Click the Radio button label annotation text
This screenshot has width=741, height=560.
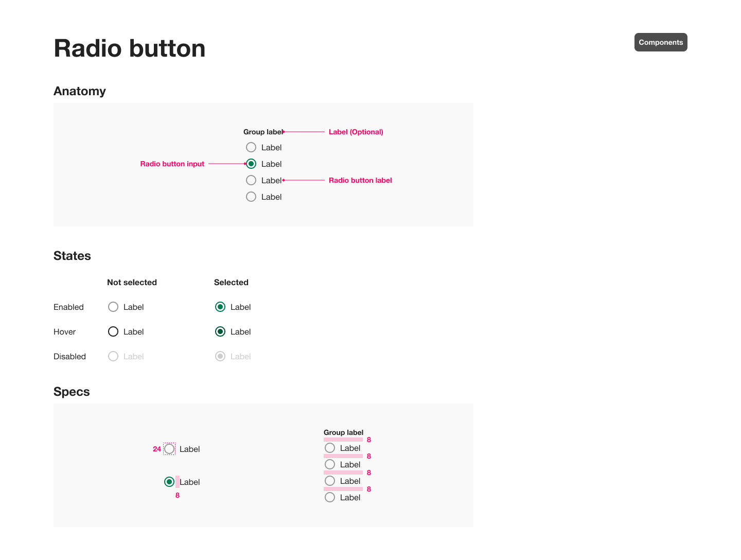point(360,180)
